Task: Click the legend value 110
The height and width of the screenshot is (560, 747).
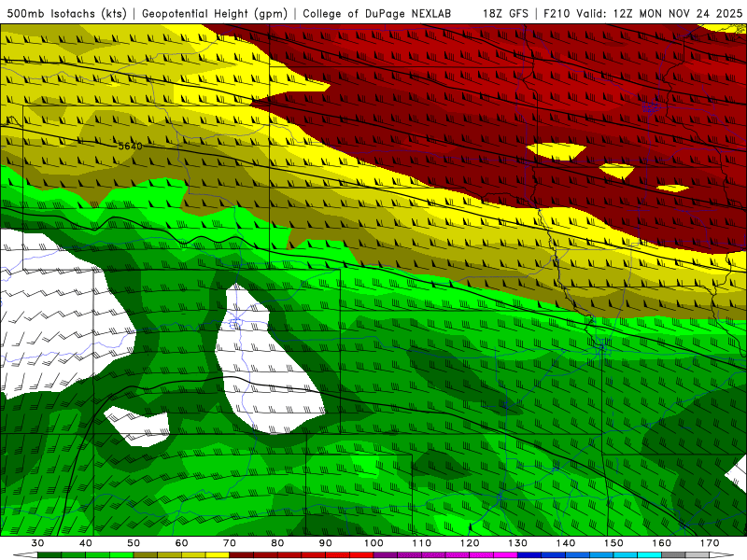Action: tap(422, 543)
